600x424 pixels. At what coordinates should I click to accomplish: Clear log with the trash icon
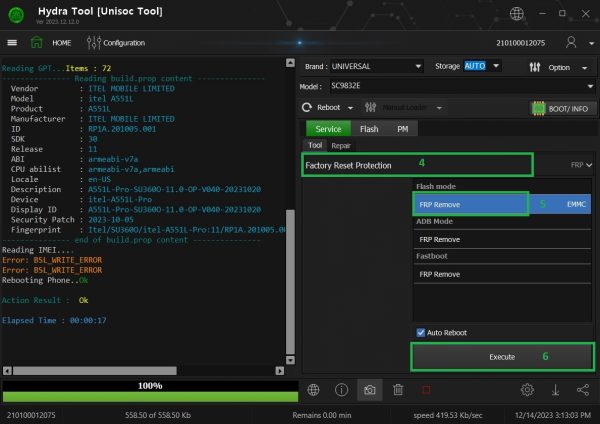click(x=398, y=390)
